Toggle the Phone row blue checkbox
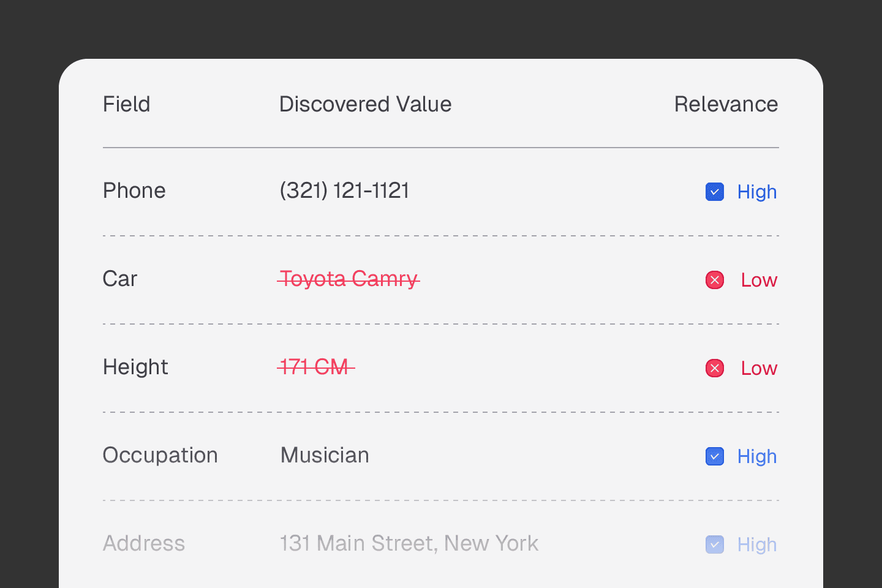 pyautogui.click(x=714, y=192)
